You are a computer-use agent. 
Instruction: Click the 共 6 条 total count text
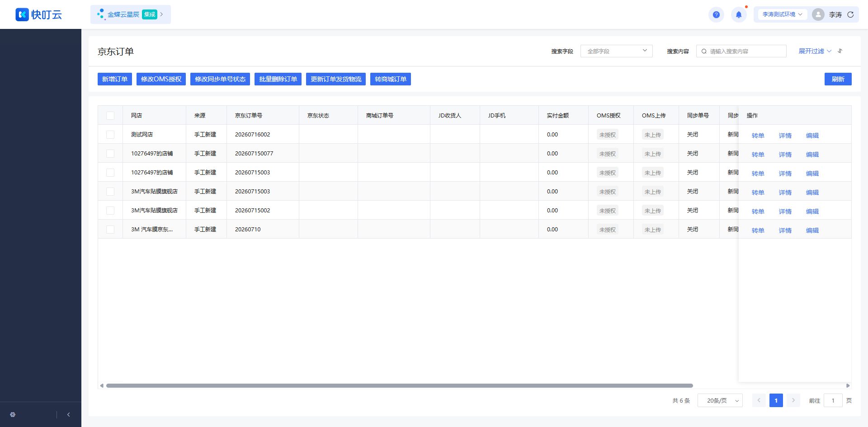[681, 400]
